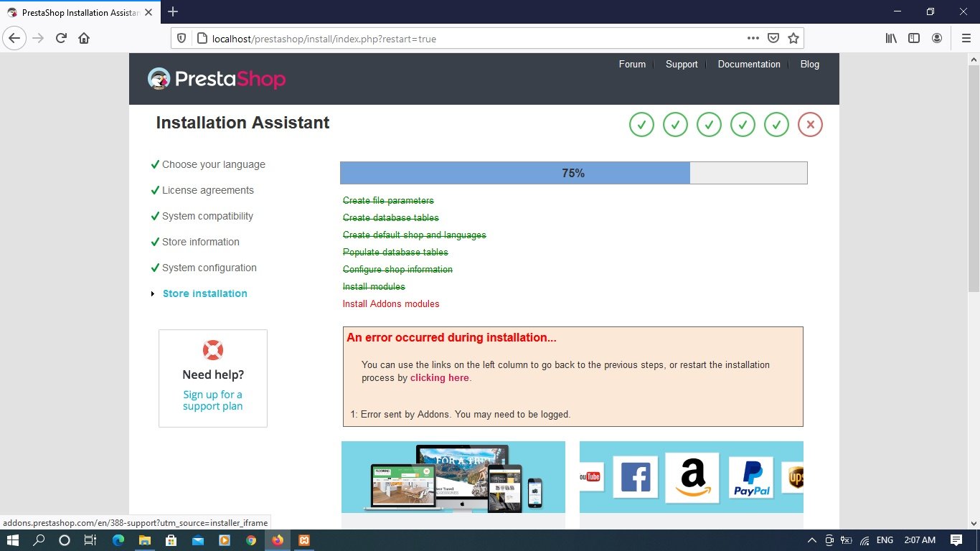Screen dimensions: 980x551
Task: Click the forward navigation arrow
Action: (38, 39)
